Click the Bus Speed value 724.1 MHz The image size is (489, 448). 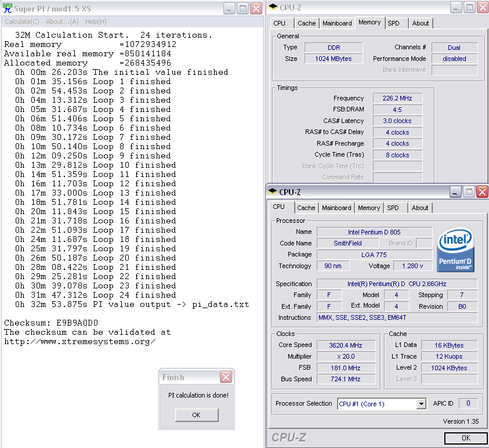point(346,379)
